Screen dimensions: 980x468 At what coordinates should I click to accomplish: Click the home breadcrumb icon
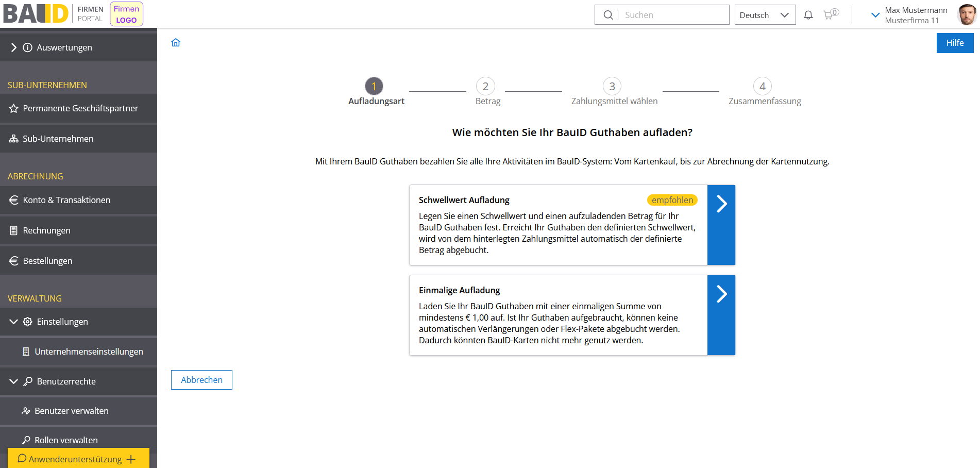pos(176,43)
